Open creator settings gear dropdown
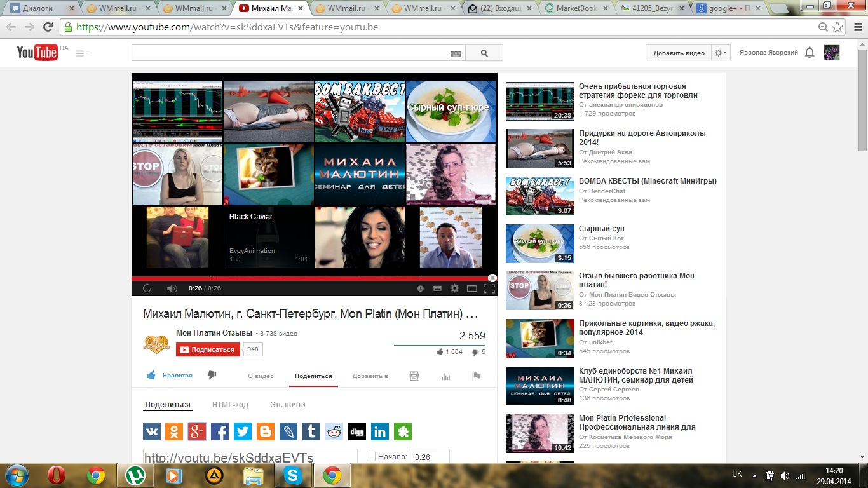This screenshot has width=868, height=488. point(721,53)
